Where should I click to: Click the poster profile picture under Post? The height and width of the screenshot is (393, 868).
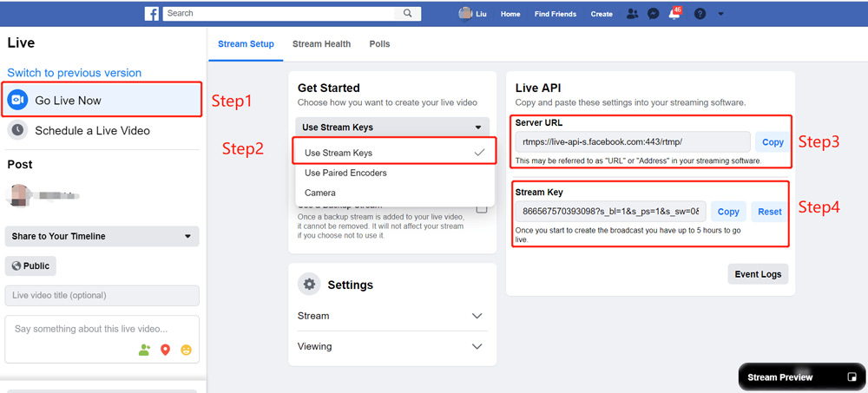coord(17,195)
